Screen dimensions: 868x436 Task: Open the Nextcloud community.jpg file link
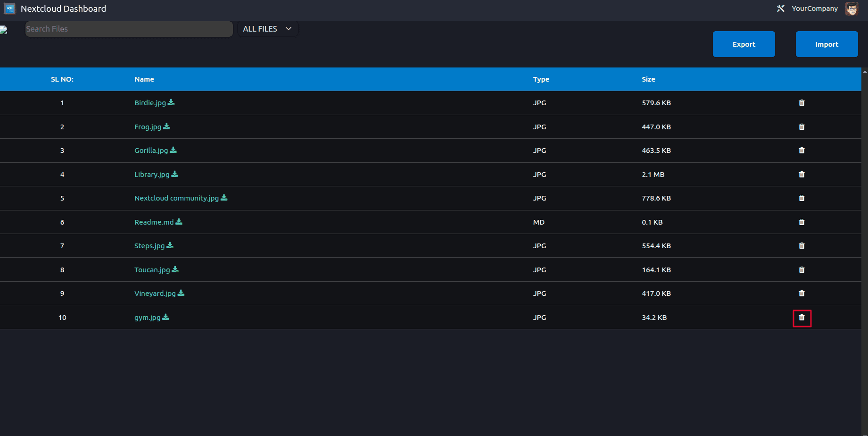coord(176,198)
